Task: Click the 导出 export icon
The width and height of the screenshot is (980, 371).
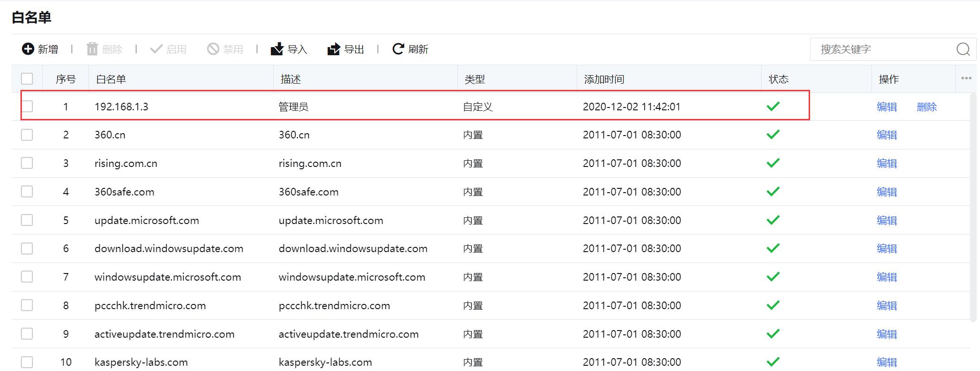Action: [x=334, y=49]
